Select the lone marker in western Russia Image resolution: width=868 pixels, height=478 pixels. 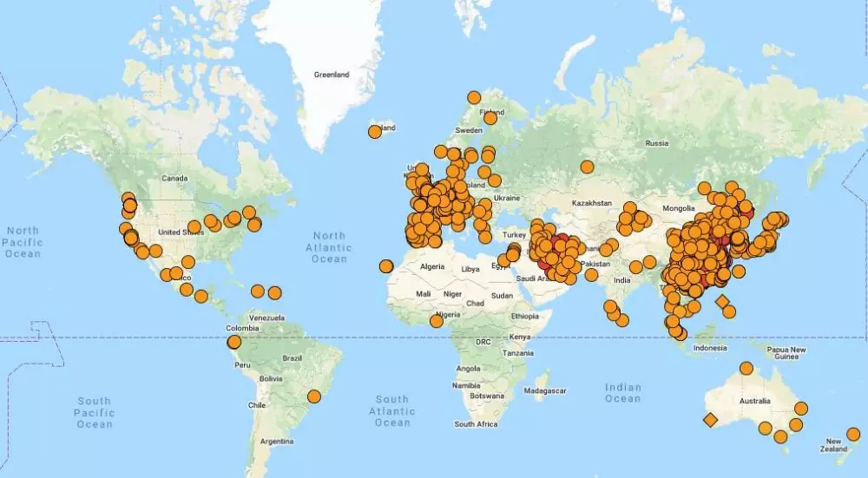coord(588,167)
